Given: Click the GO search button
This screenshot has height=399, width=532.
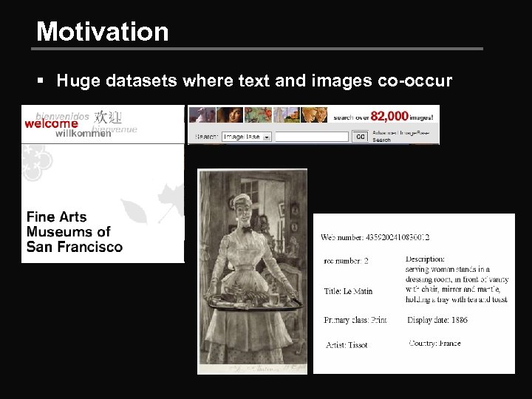Looking at the screenshot, I should (360, 137).
